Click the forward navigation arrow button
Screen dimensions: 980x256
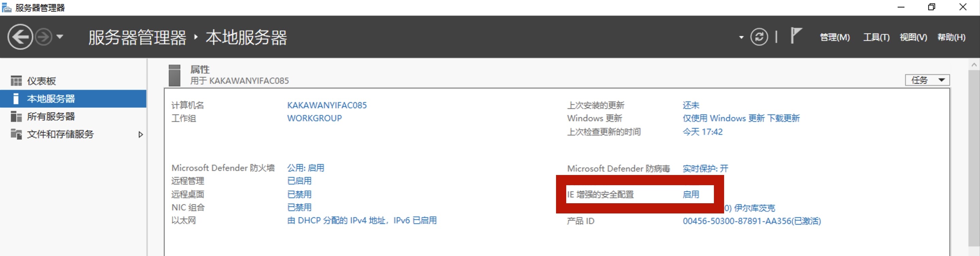pos(43,37)
